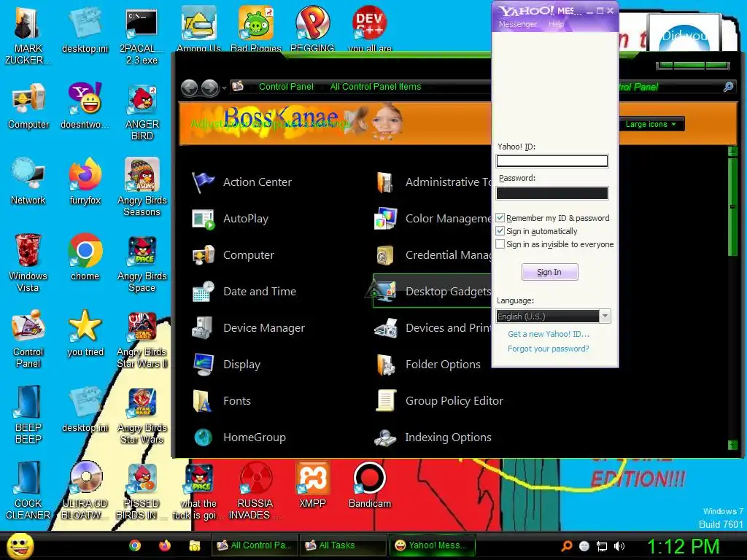The image size is (747, 560).
Task: Click All Control Panel Items breadcrumb
Action: [x=376, y=87]
